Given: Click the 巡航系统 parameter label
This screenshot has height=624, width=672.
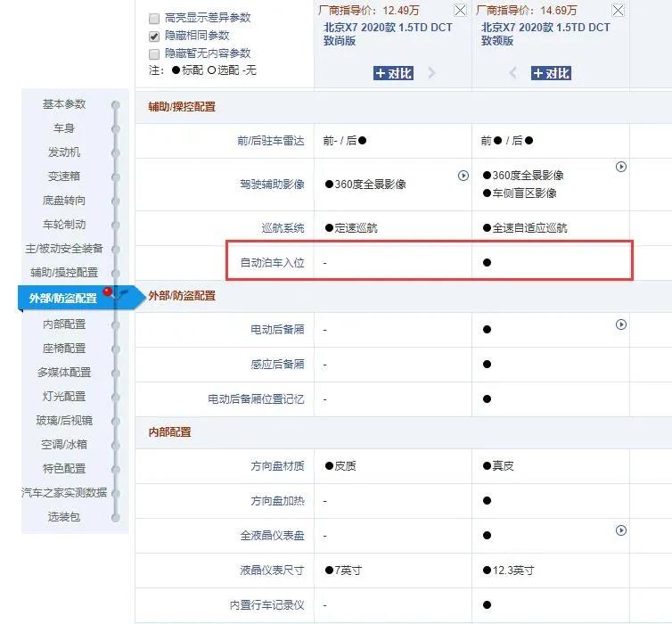Looking at the screenshot, I should pyautogui.click(x=283, y=227).
